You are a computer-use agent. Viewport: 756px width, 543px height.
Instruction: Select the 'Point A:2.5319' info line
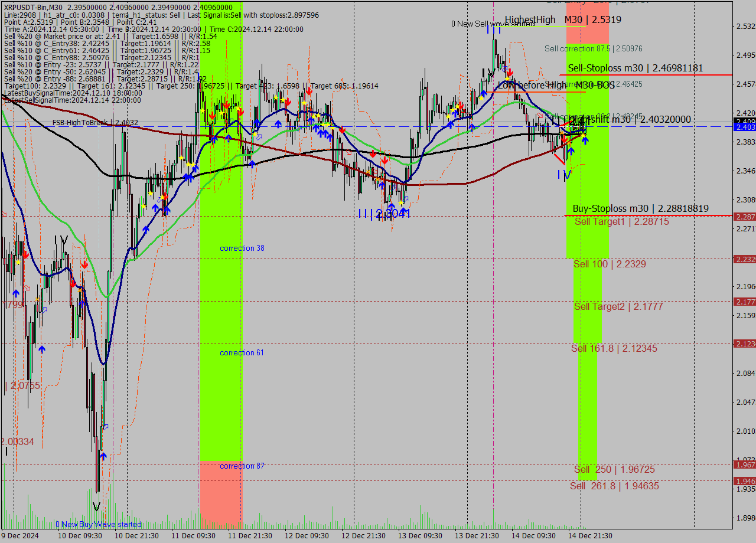(80, 22)
